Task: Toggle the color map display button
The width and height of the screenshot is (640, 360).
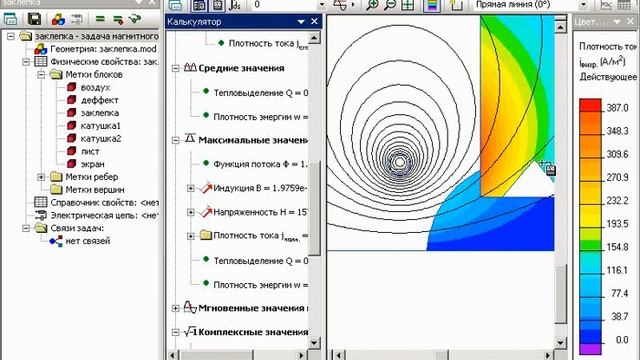Action: point(432,5)
